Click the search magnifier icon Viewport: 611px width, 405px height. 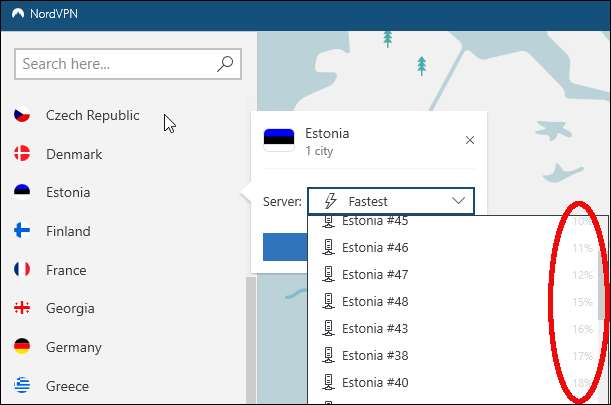coord(226,64)
